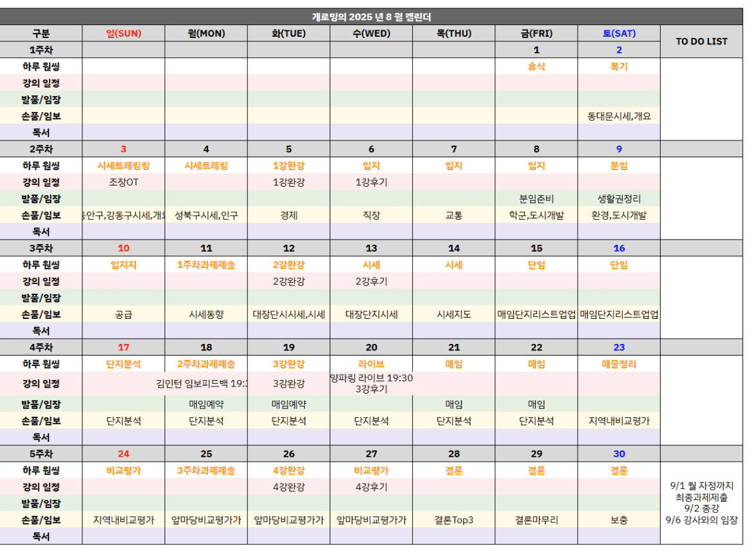Click the orange '라이브' cell
This screenshot has width=756, height=552.
372,364
